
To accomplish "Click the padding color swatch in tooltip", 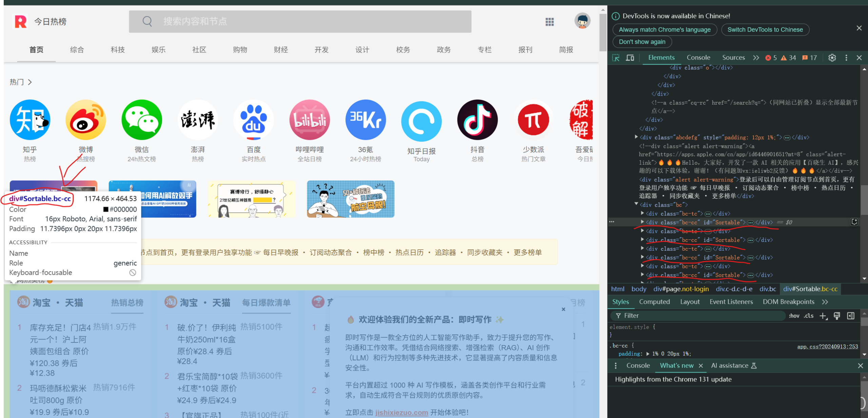I will click(x=106, y=209).
